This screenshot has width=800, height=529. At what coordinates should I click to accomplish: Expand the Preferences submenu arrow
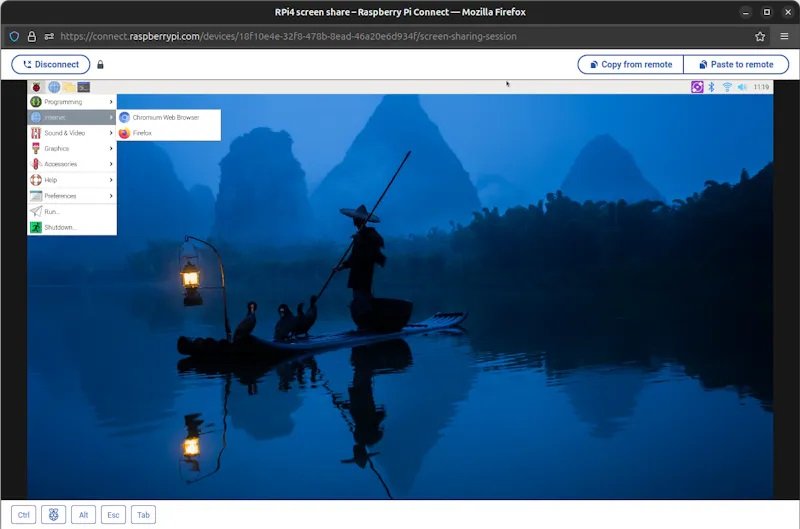pos(111,195)
